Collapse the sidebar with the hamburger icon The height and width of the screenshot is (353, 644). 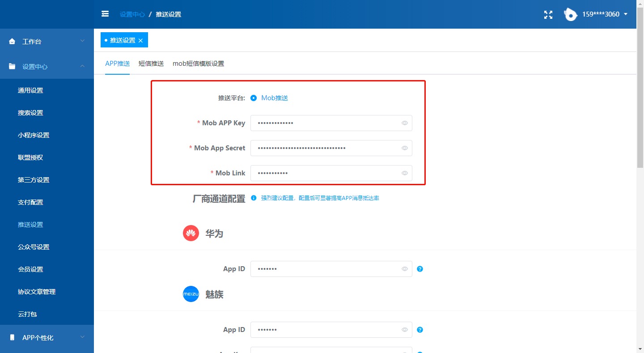(x=105, y=14)
